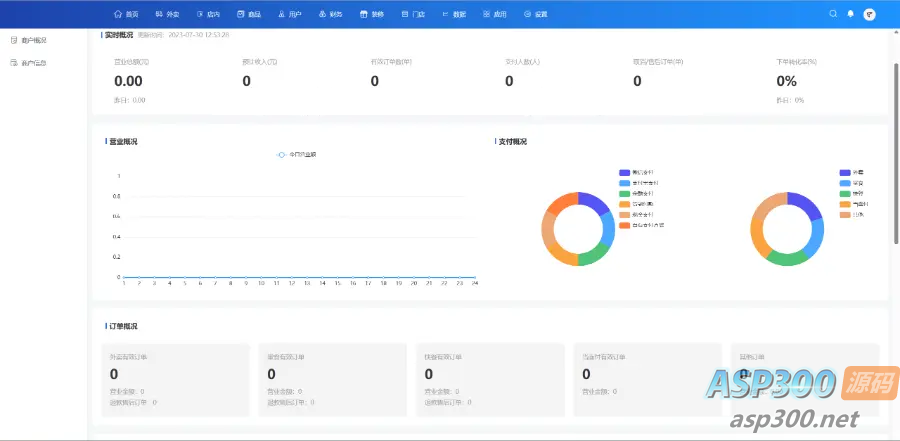This screenshot has height=441, width=900.
Task: Open the notification bell icon
Action: pyautogui.click(x=851, y=14)
